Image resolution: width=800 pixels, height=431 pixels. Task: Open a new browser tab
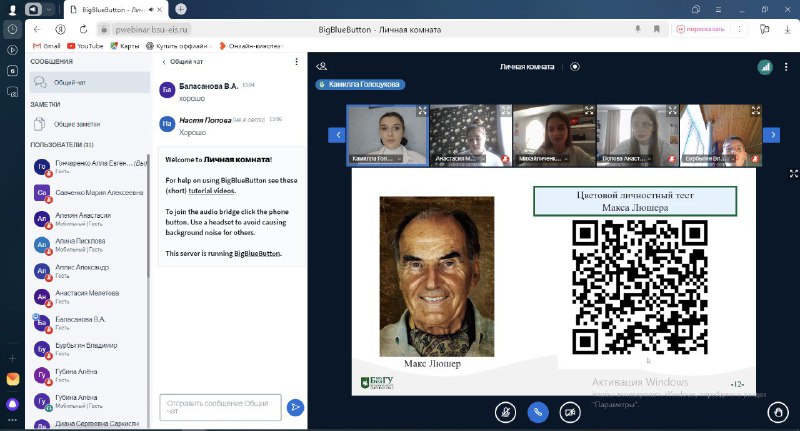(181, 9)
